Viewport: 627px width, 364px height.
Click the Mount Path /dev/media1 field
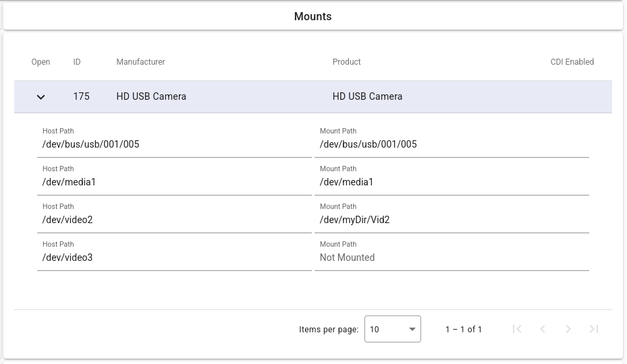452,178
